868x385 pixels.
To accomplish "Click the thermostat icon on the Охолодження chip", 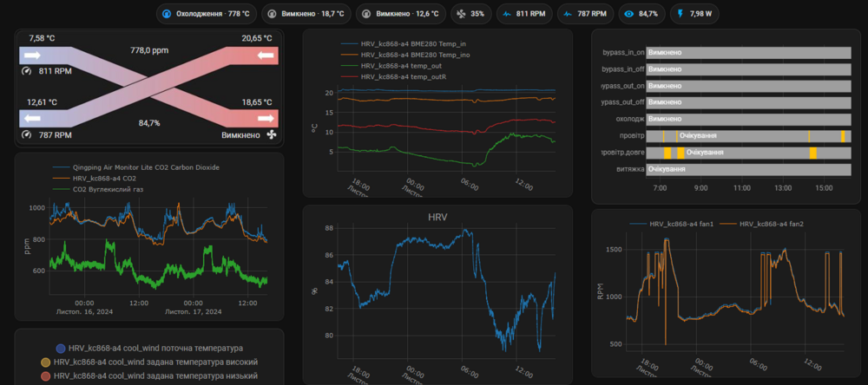I will pyautogui.click(x=167, y=14).
